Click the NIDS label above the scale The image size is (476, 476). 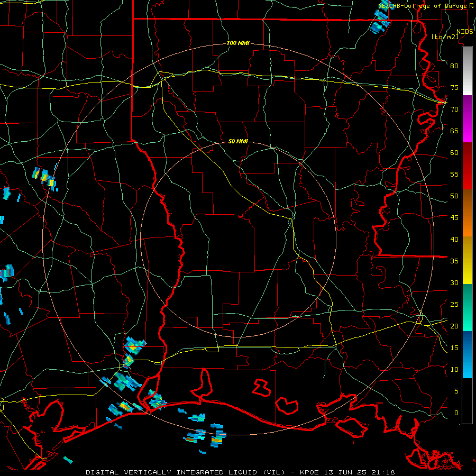464,32
